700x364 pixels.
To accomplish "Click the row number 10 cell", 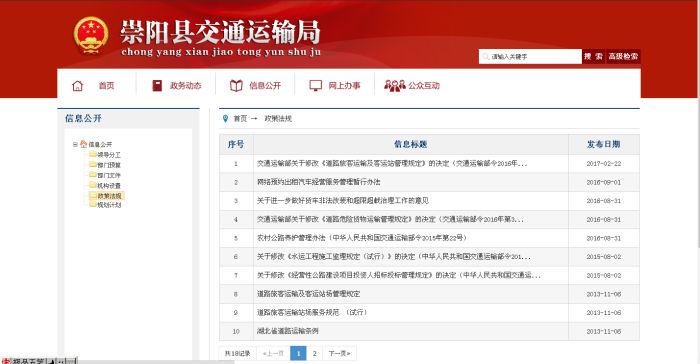I will pos(236,331).
